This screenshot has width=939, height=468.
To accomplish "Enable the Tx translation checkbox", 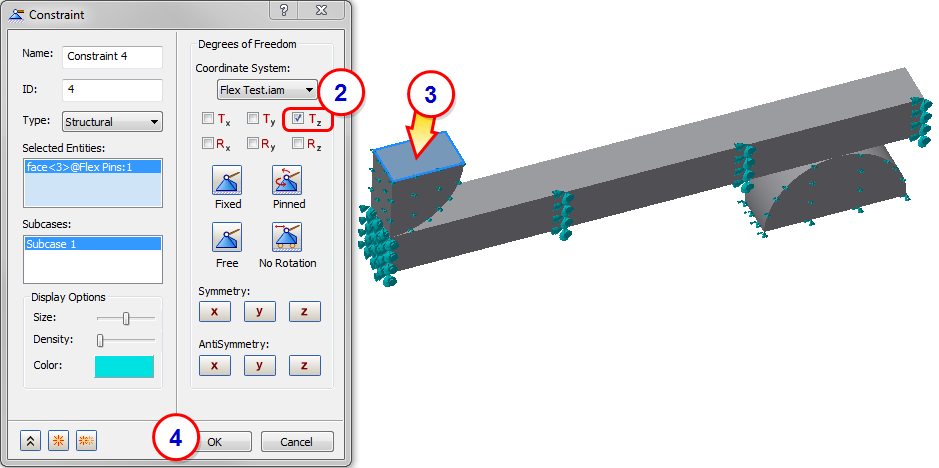I will [208, 119].
